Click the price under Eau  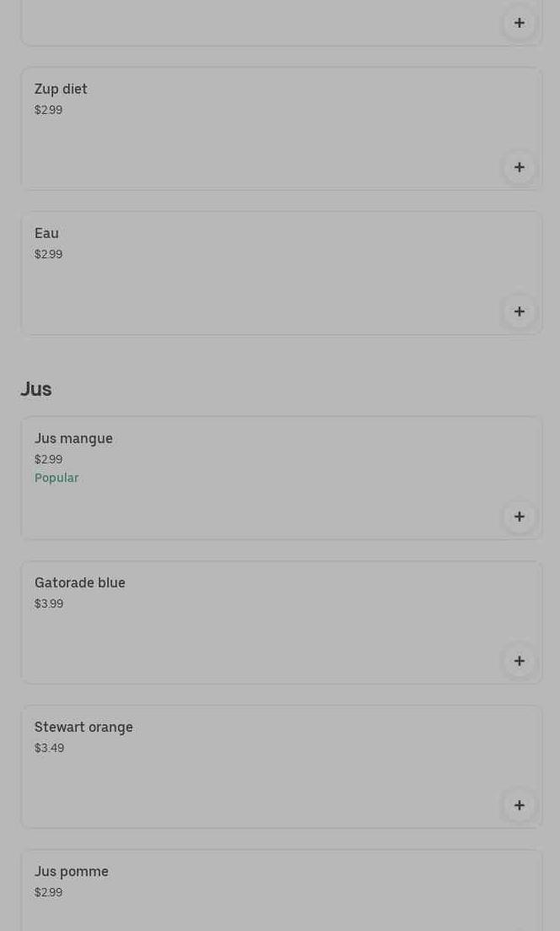pos(48,254)
